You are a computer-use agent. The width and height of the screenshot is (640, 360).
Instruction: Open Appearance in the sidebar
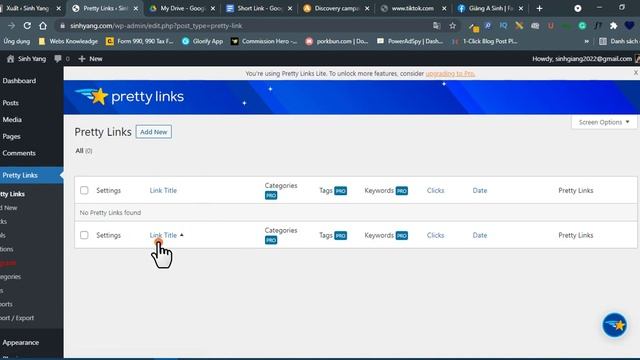click(x=21, y=342)
